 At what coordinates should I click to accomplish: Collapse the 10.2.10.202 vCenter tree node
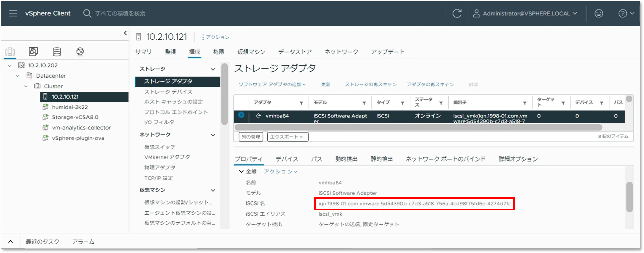tap(10, 66)
